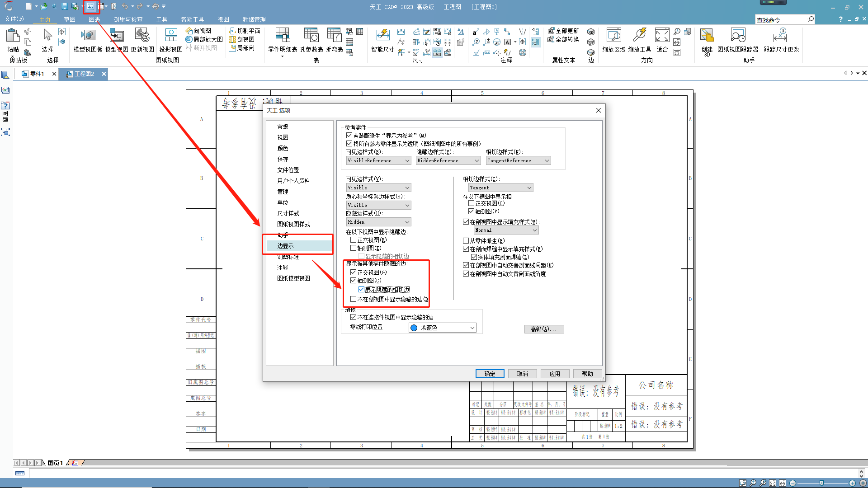This screenshot has height=488, width=868.
Task: Click the options icon in quick access toolbar
Action: point(90,6)
